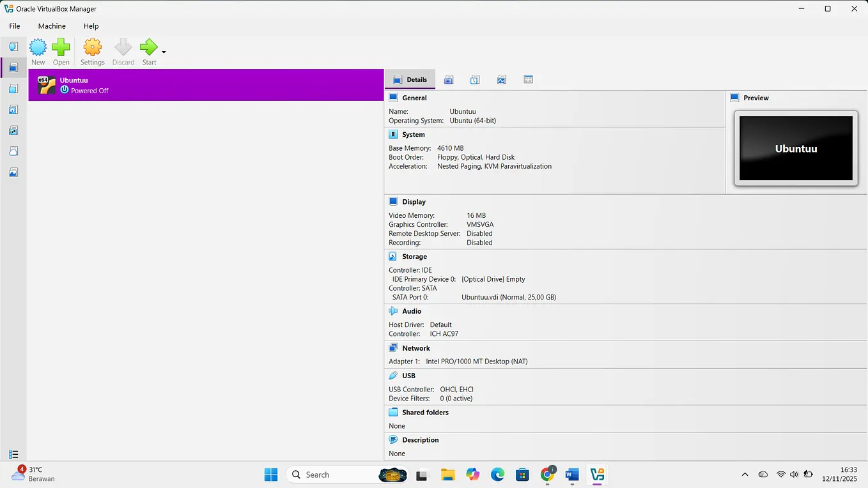
Task: Open the Cloud icon in the left sidebar
Action: pos(13,151)
